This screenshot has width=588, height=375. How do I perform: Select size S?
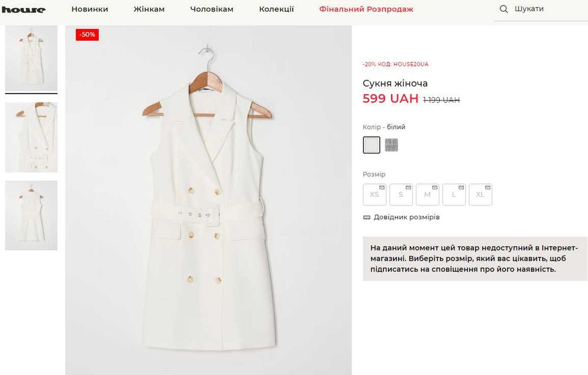pos(401,195)
